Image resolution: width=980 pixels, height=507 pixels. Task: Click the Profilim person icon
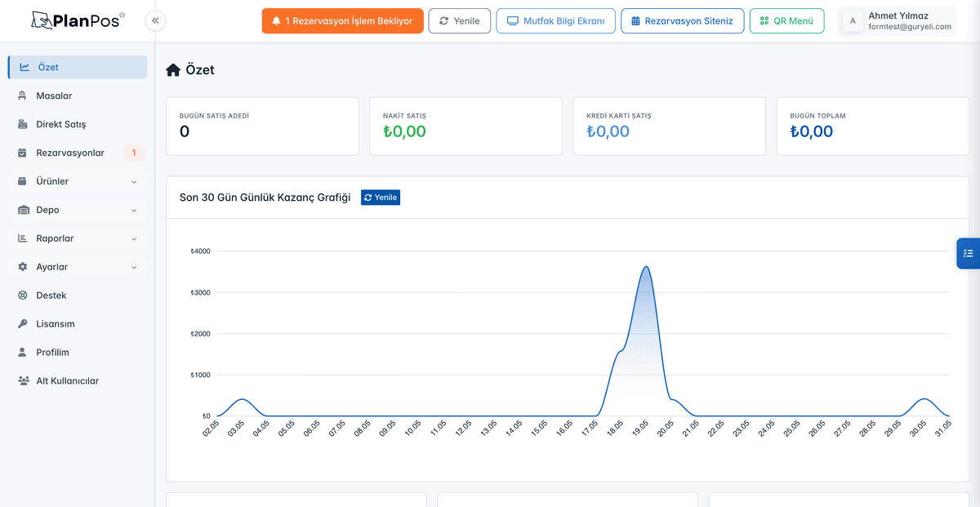[22, 353]
